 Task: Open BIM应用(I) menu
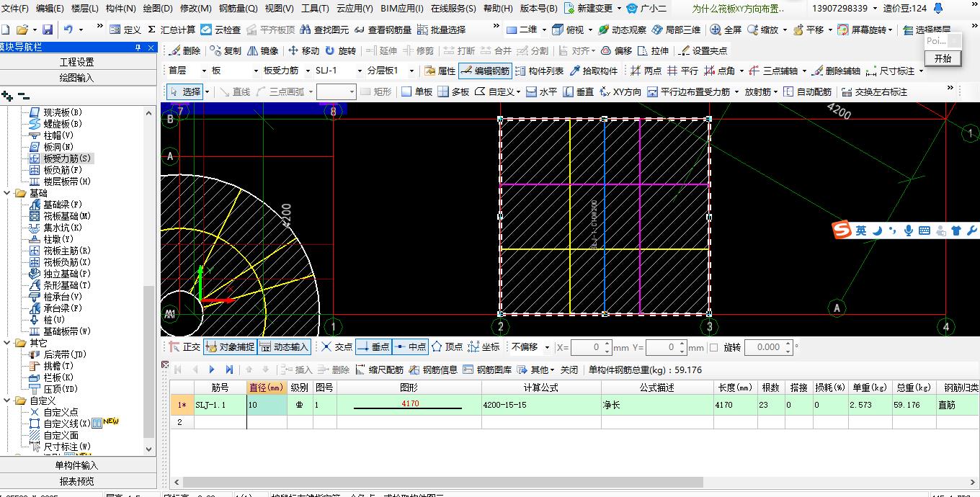(402, 9)
